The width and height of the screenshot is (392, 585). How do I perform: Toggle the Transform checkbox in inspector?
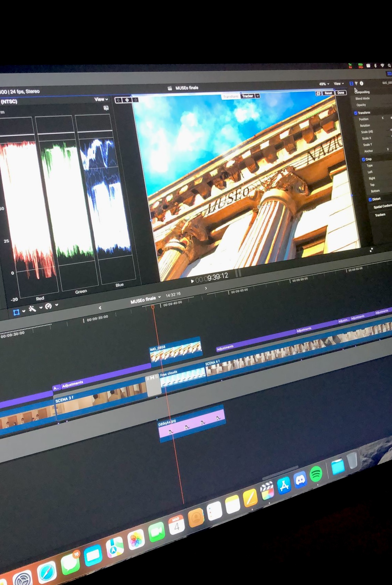coord(356,113)
